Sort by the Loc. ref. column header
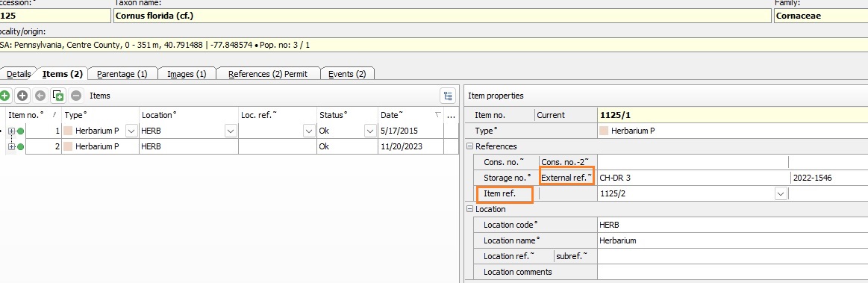Screen dimensions: 868x283 (278, 115)
